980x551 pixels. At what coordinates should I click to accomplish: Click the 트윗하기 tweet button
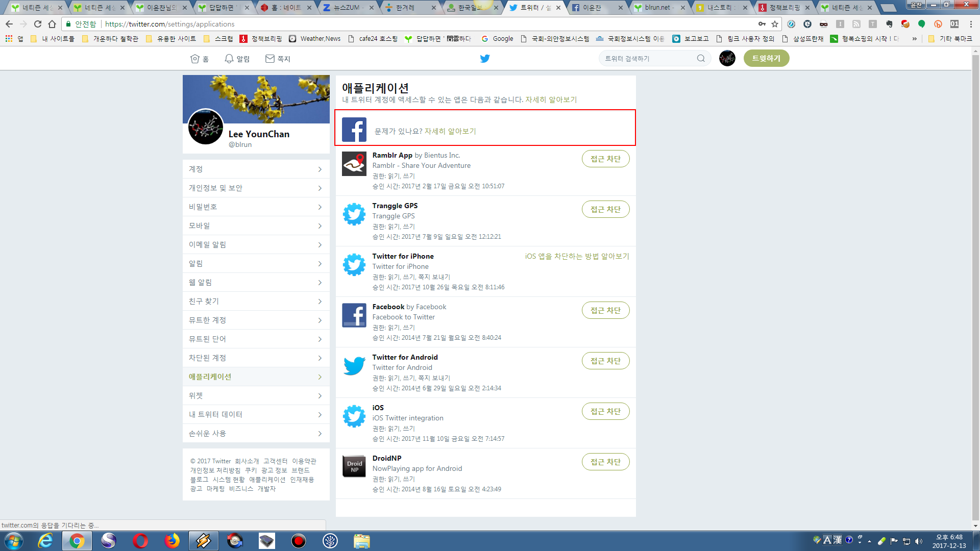[766, 58]
